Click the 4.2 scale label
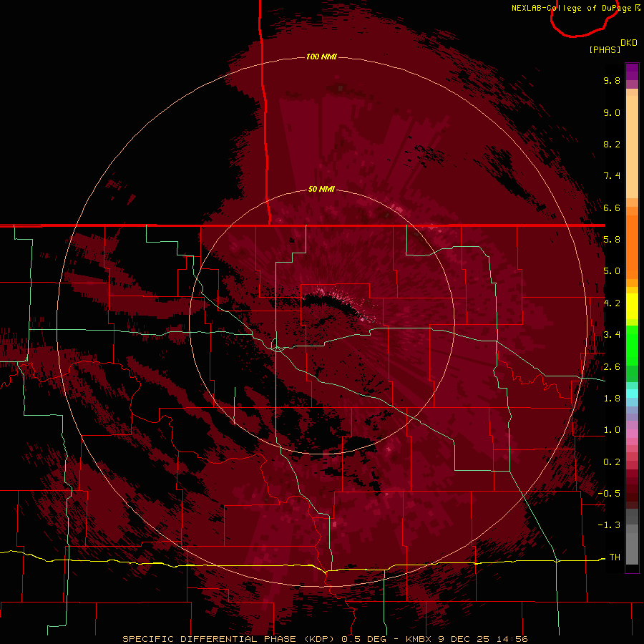Screen dimensions: 644x644 tap(612, 303)
